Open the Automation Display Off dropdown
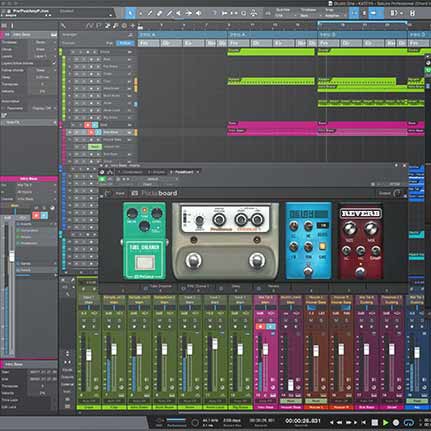Image resolution: width=431 pixels, height=431 pixels. [44, 108]
